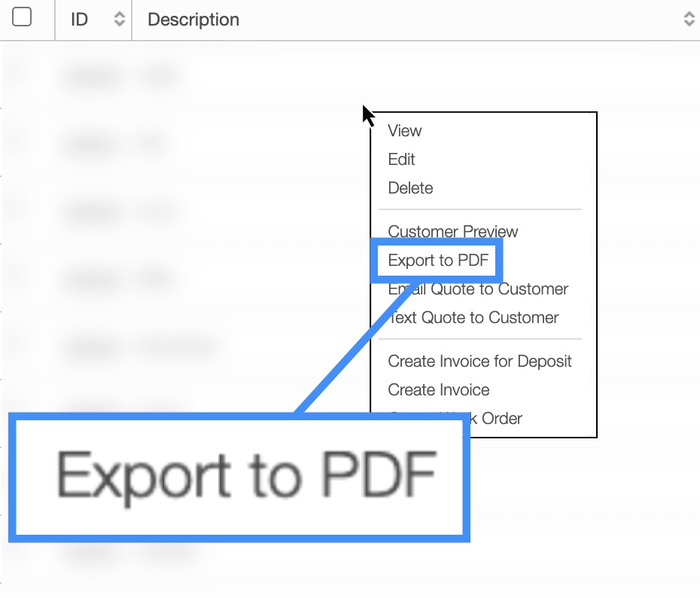Open Customer Preview from the menu
This screenshot has width=700, height=598.
(453, 232)
